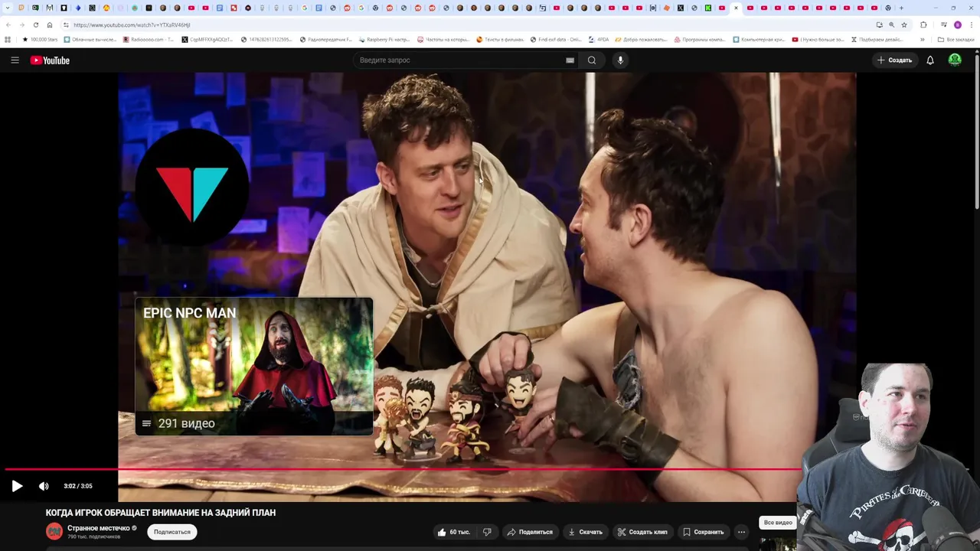Open 'Добро пожаловать' bookmark

[x=640, y=39]
